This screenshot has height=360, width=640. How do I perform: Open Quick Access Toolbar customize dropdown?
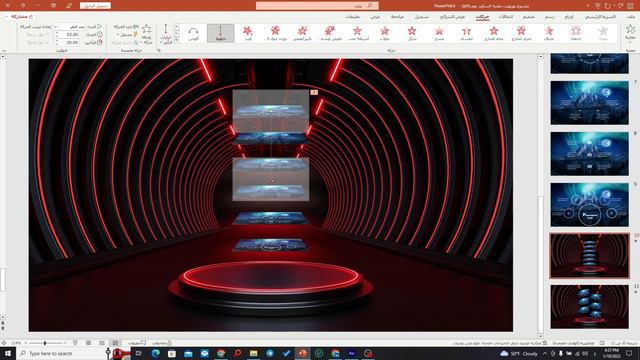[x=588, y=6]
